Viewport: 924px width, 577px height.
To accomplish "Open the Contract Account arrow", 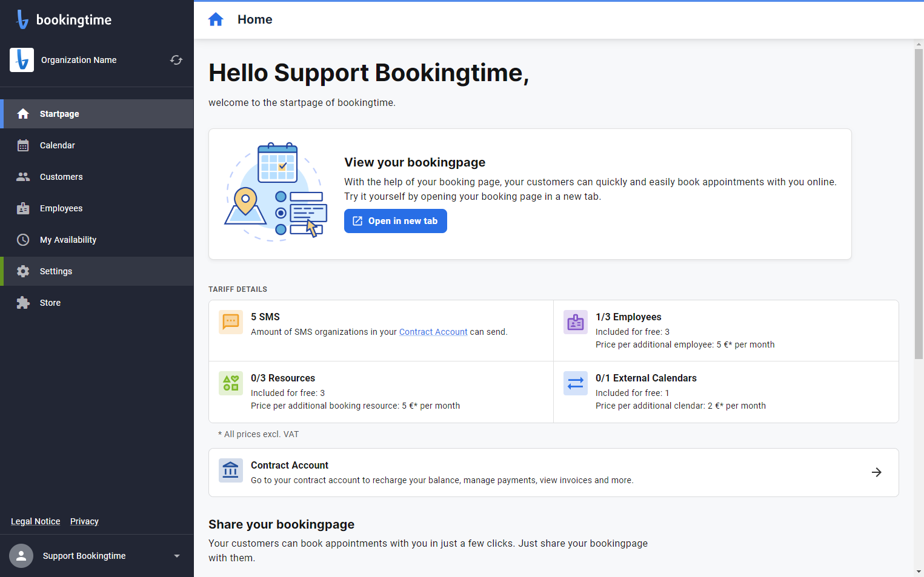I will tap(877, 472).
